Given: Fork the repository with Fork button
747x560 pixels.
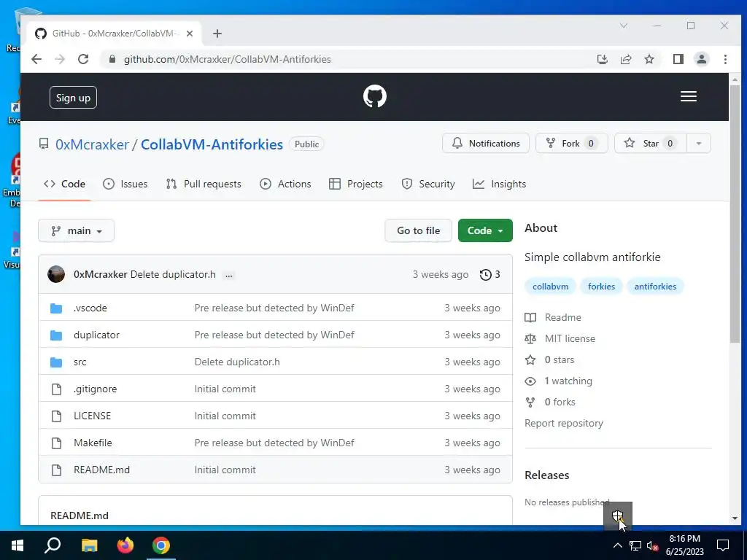Looking at the screenshot, I should coord(572,144).
